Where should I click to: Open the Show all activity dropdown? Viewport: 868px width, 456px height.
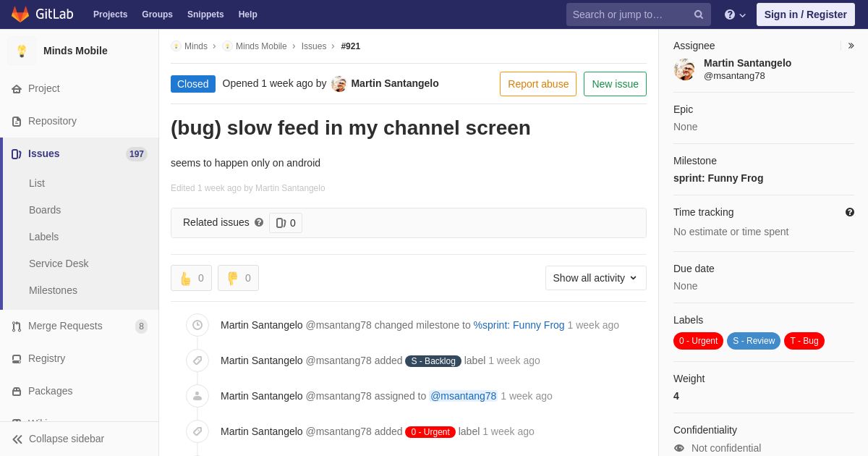tap(595, 278)
